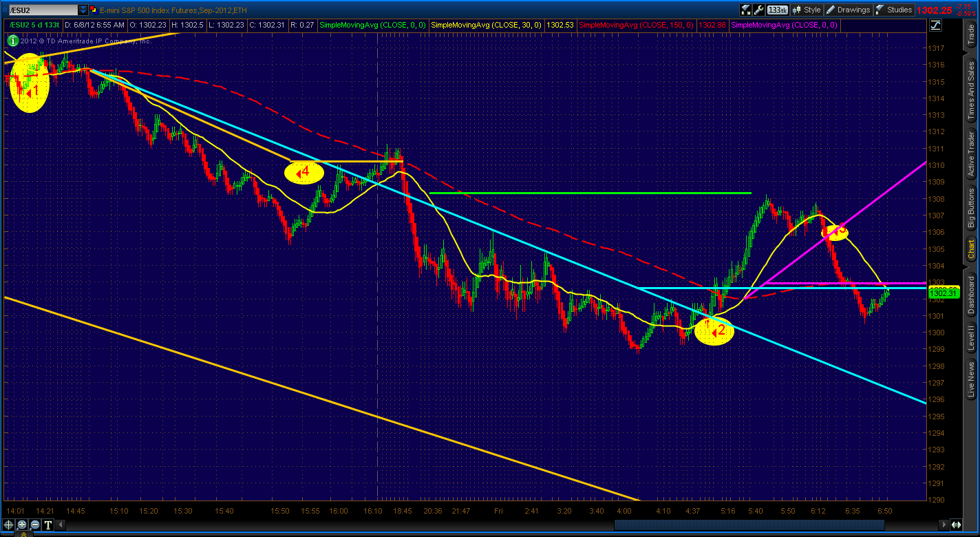Click the 1302.88 moving average value
Image resolution: width=980 pixels, height=537 pixels.
coord(712,25)
